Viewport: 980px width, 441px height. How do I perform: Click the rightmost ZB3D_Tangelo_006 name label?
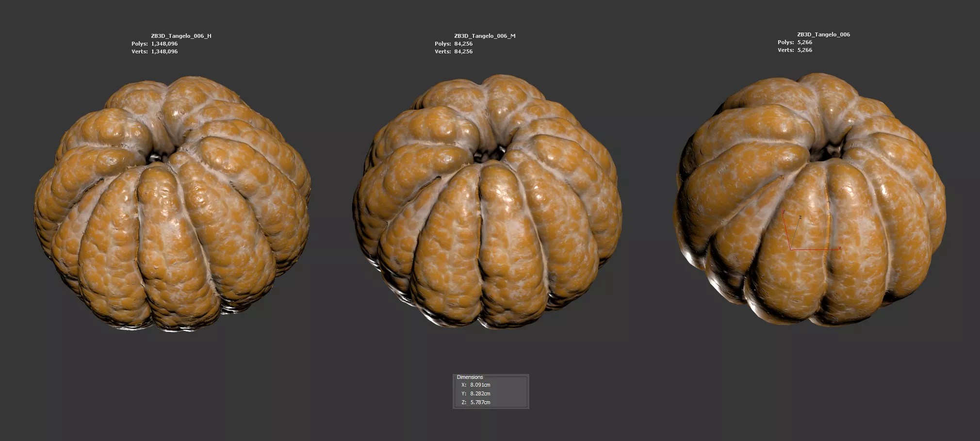tap(823, 34)
